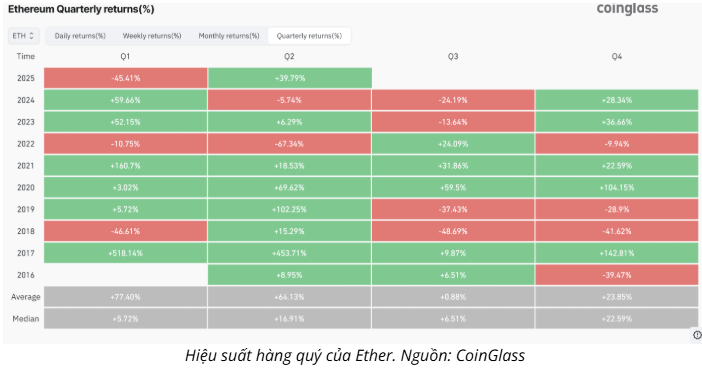Click the 2025 Q1 cell showing -45.41%
This screenshot has width=702, height=378.
click(126, 78)
